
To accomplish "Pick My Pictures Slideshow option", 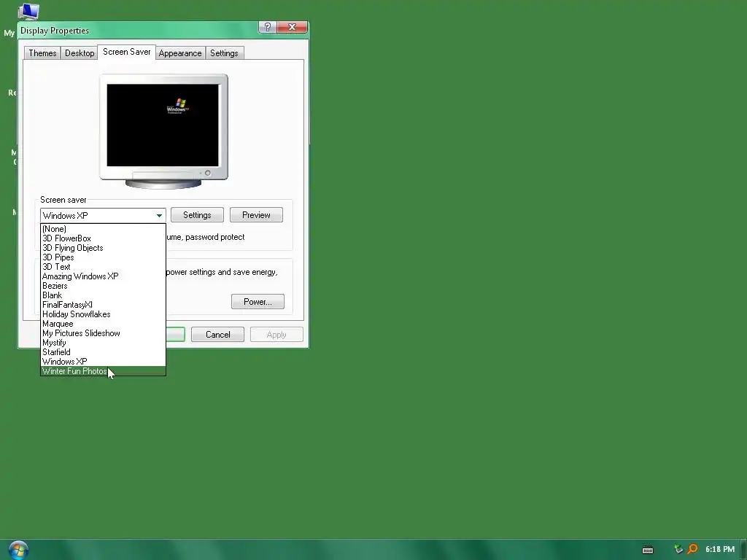I will (103, 333).
